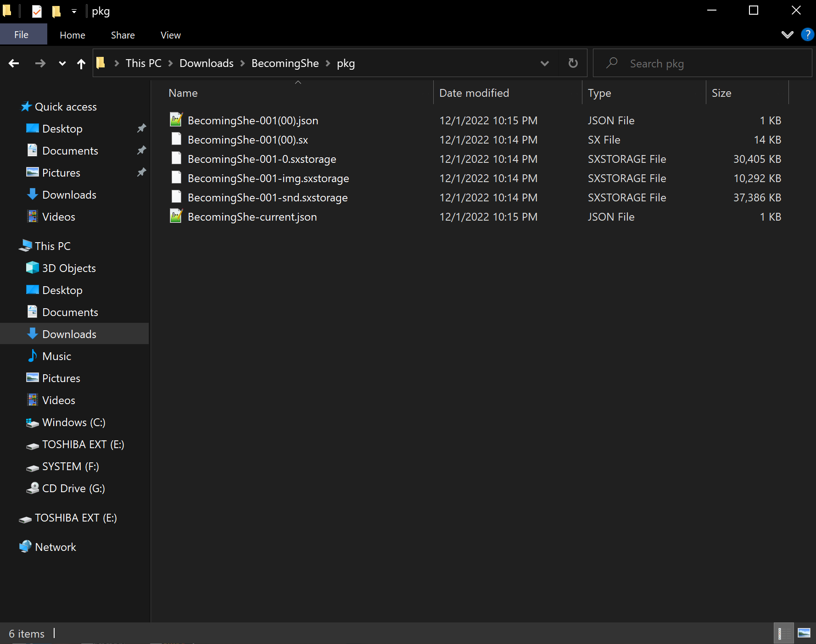816x644 pixels.
Task: Open Downloads from the breadcrumb path
Action: pyautogui.click(x=206, y=63)
